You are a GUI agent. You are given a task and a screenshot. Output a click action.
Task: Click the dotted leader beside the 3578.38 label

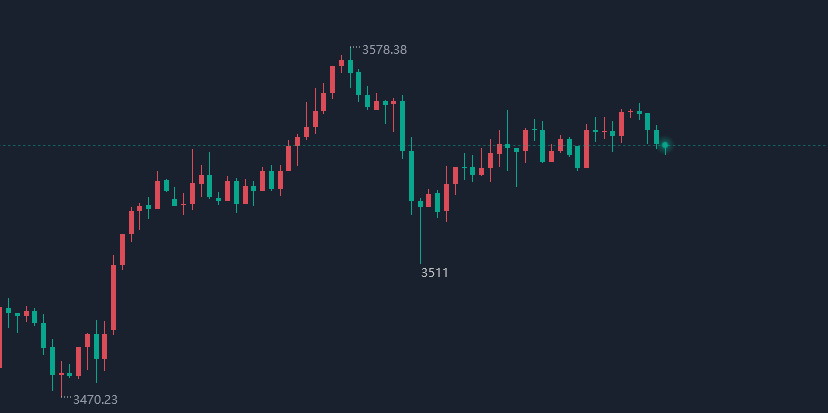click(355, 46)
